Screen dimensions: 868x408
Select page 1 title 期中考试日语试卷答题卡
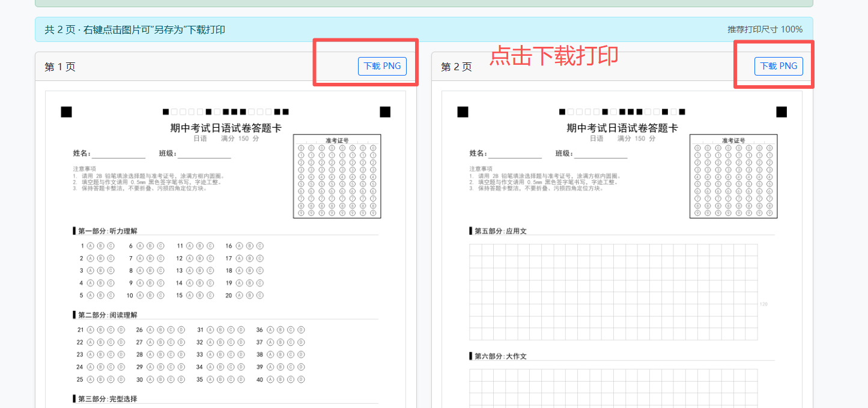coord(226,128)
